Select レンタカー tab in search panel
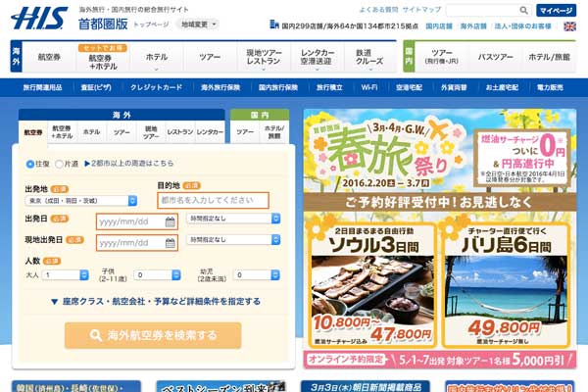This screenshot has height=392, width=588. (x=210, y=132)
